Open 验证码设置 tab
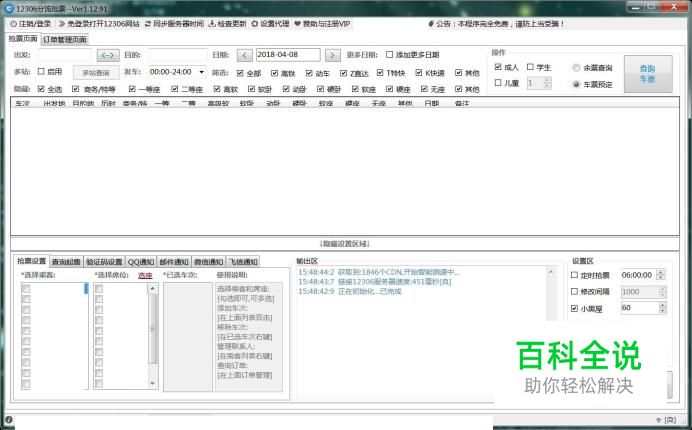Viewport: 692px width, 430px height. (x=104, y=262)
